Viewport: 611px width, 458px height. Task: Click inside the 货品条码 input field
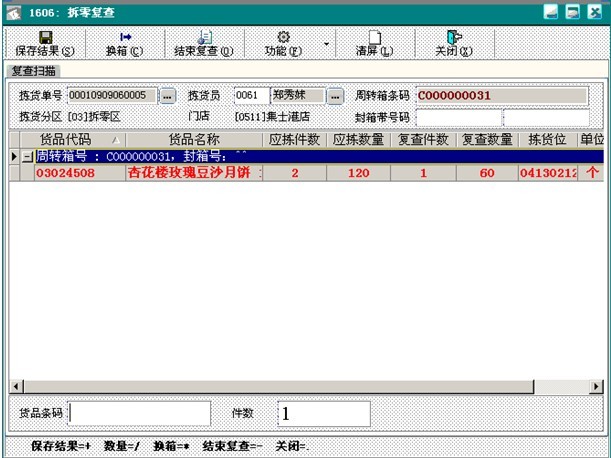(139, 413)
